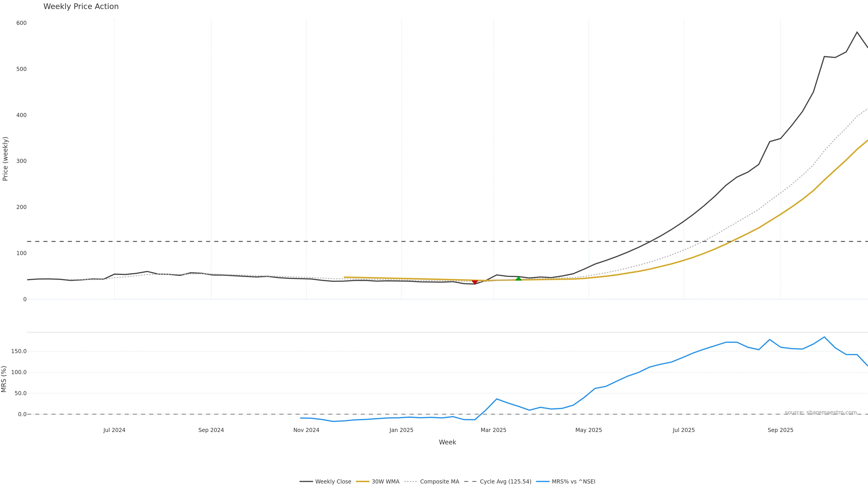Screen dimensions: 868x488
Task: Click the blue MRS% legend line swatch
Action: 542,482
